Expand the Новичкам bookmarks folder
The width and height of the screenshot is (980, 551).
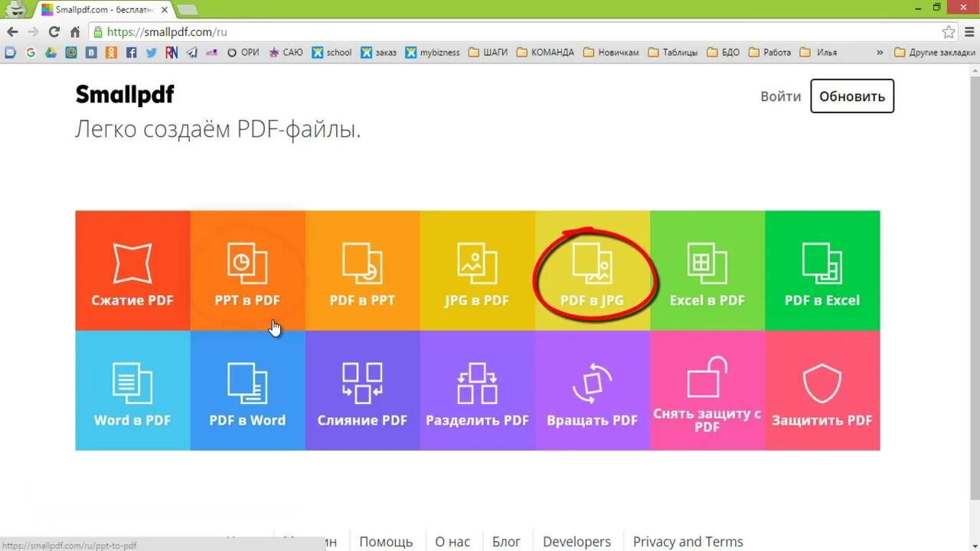[x=611, y=53]
